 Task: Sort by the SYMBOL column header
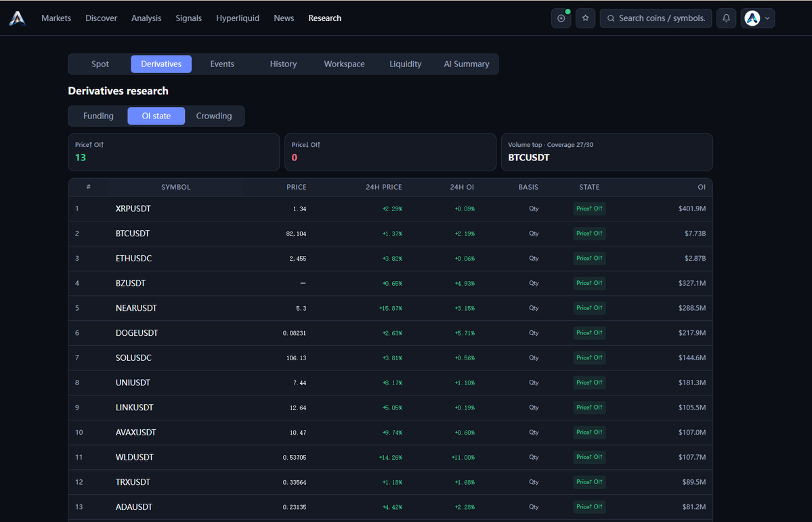point(175,187)
